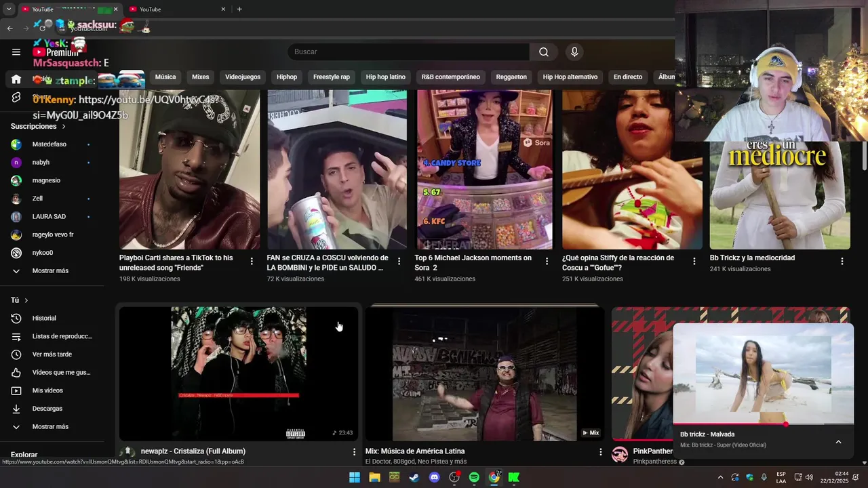Select the Hiphop filter chip
The image size is (868, 488).
[x=287, y=77]
